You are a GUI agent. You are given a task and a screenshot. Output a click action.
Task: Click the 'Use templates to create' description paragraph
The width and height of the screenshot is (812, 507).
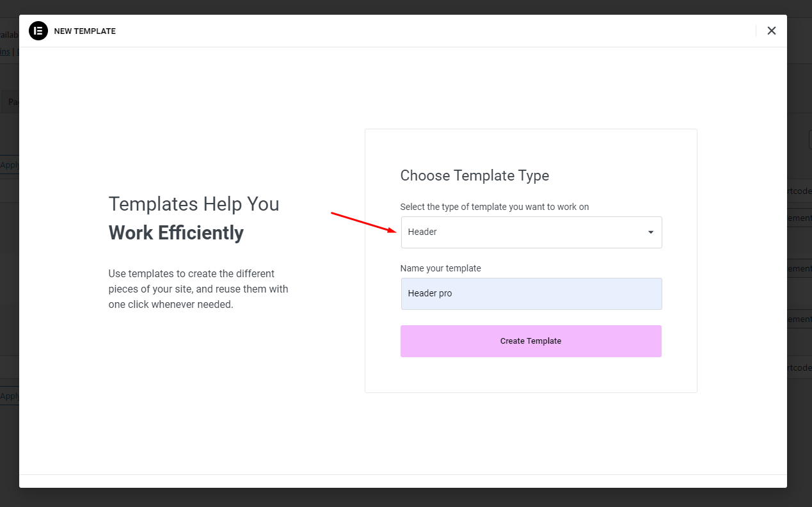pos(198,289)
